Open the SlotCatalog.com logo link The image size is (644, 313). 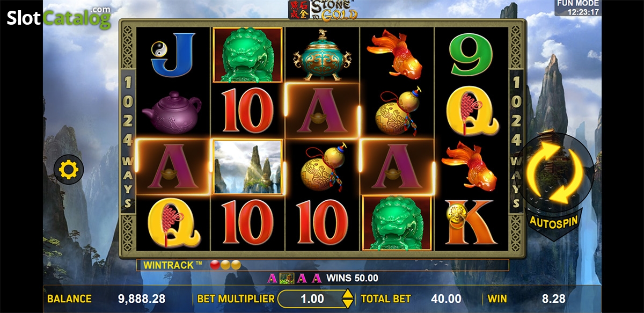click(58, 17)
